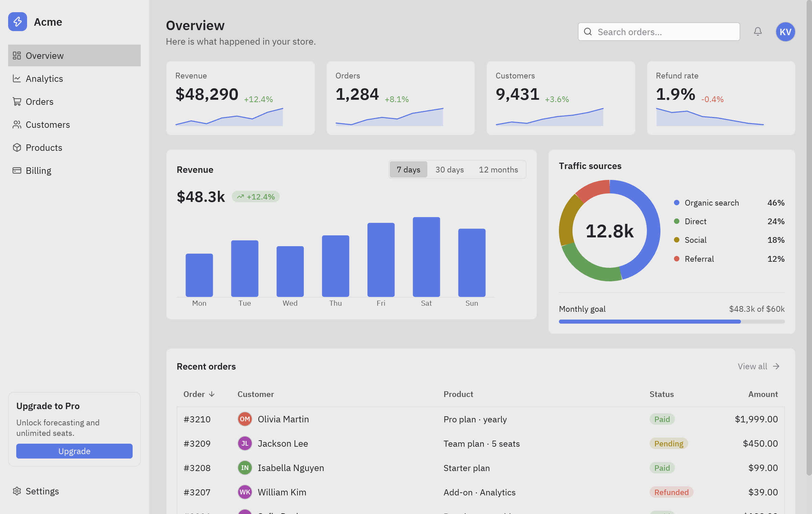Screen dimensions: 812x514
Task: Open notifications via the bell icon
Action: pos(758,32)
